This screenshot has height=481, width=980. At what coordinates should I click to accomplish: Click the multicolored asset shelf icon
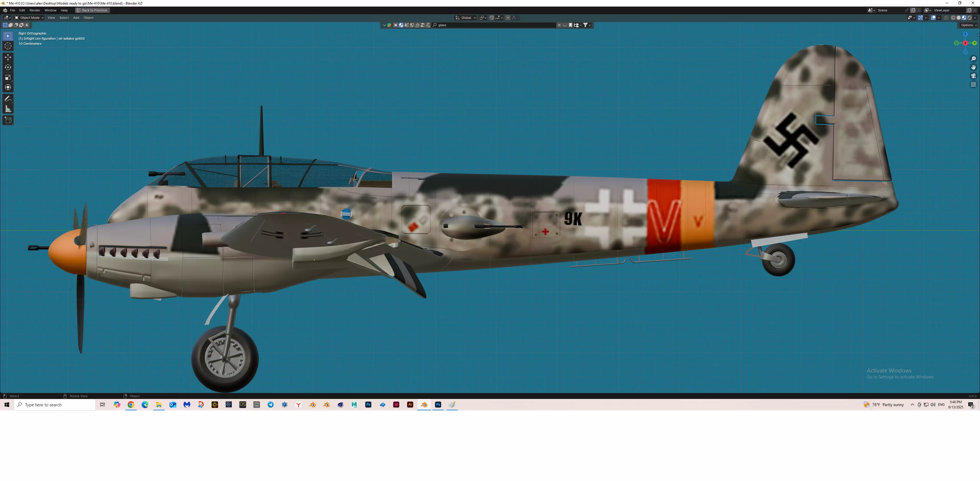pyautogui.click(x=389, y=25)
